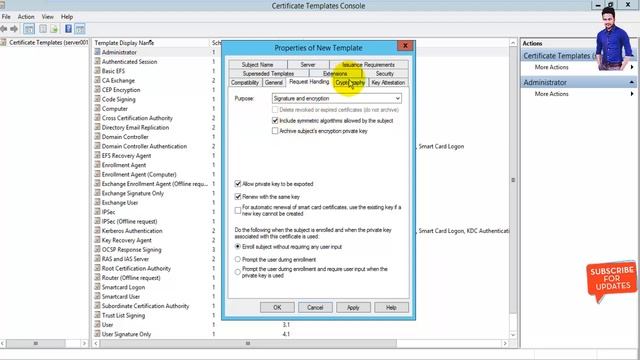Viewport: 640px width, 360px height.
Task: Click the Kerberos Authentication template icon
Action: click(97, 230)
